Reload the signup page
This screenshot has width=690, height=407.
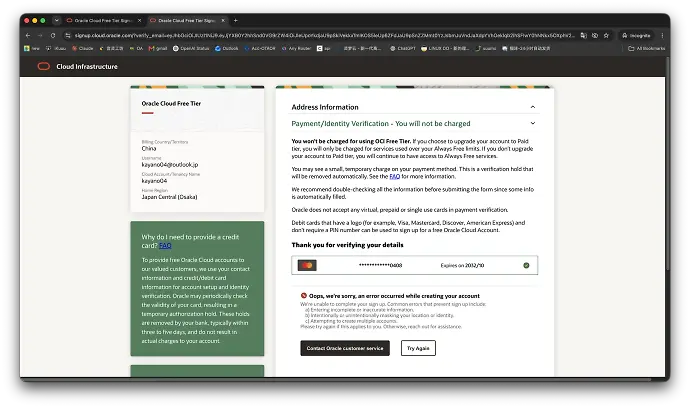tap(53, 35)
